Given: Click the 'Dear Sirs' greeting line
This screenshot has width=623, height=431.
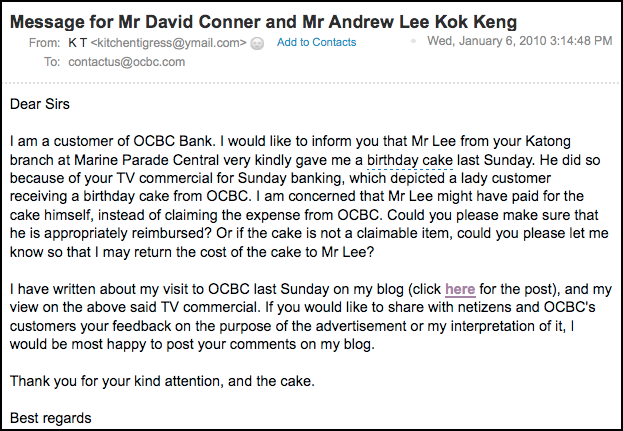Looking at the screenshot, I should 40,104.
